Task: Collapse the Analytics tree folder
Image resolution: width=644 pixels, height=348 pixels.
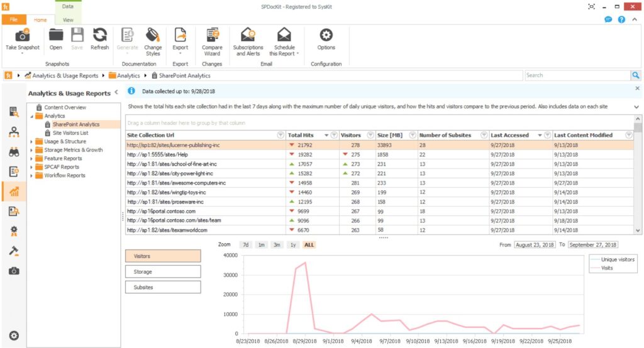Action: point(31,116)
